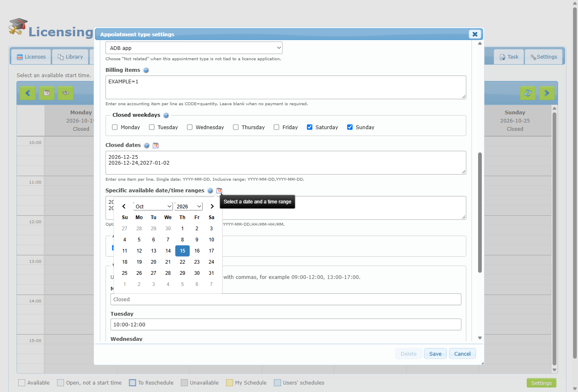Open the 2026 year dropdown

pos(189,206)
